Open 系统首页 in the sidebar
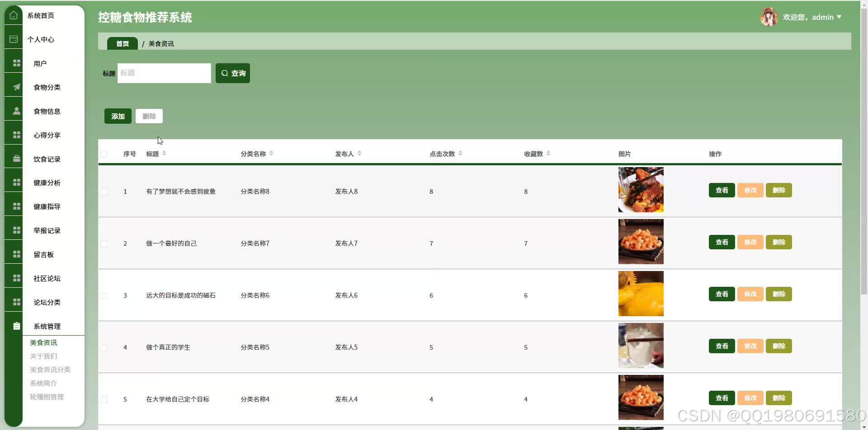The height and width of the screenshot is (430, 868). (41, 15)
